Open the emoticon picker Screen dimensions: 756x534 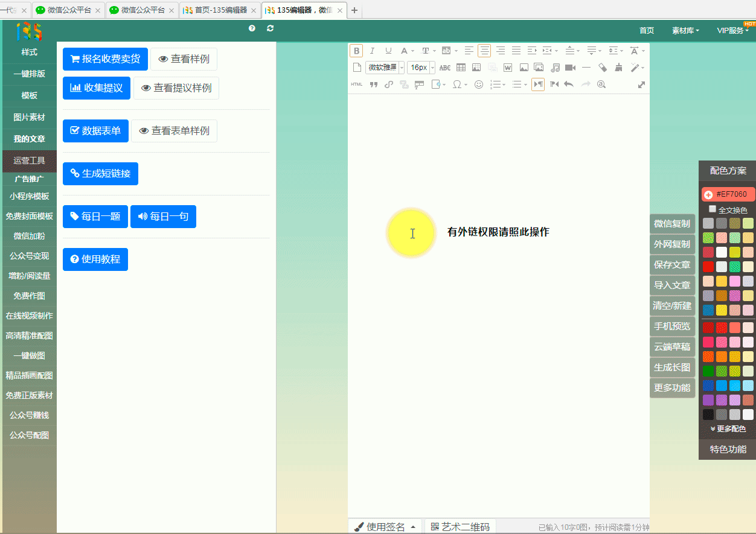pyautogui.click(x=479, y=84)
